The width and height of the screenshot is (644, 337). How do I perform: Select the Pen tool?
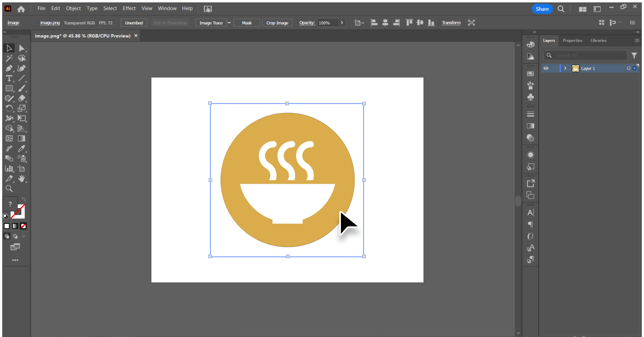point(9,68)
